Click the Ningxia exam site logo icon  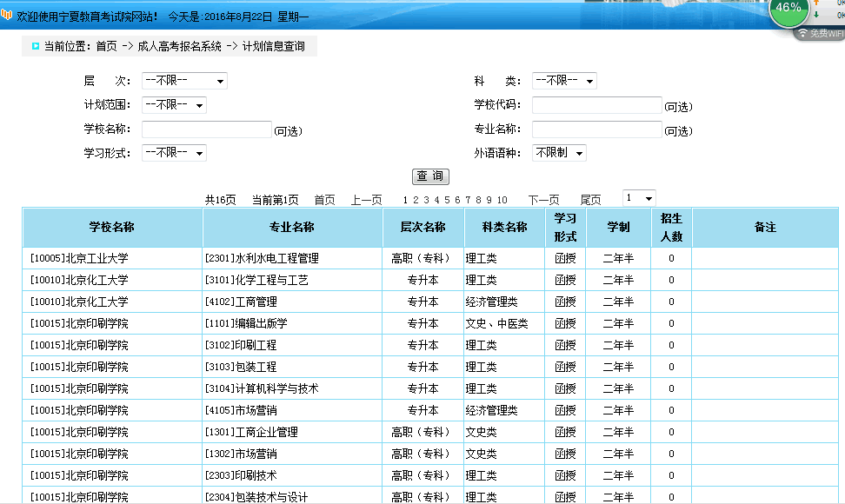click(8, 17)
